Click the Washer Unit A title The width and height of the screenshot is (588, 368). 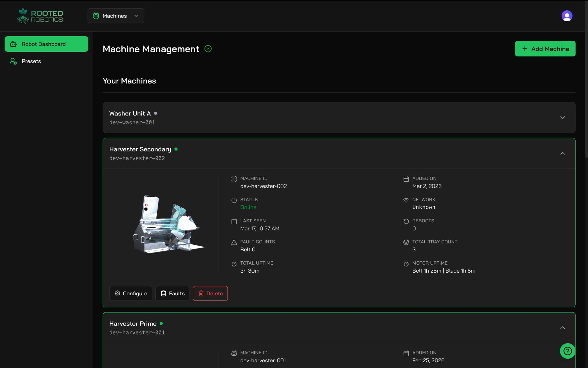click(x=130, y=113)
